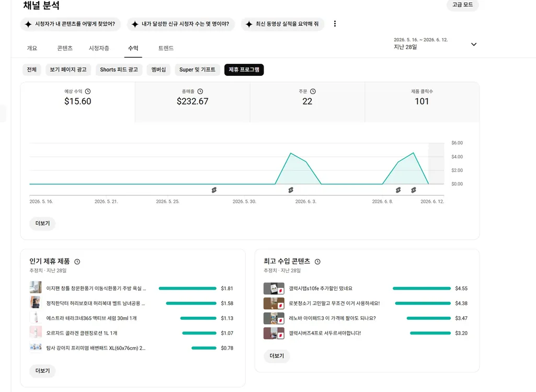The height and width of the screenshot is (392, 536).
Task: Open thumbnail of 레노바 아이패드3 video
Action: pos(274,318)
